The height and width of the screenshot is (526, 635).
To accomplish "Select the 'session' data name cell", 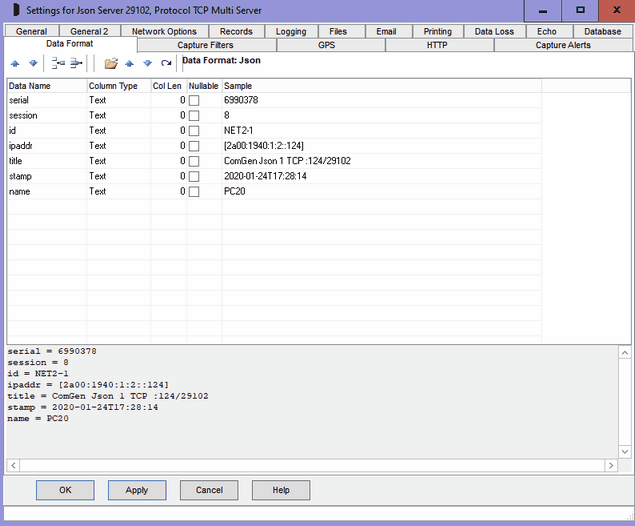I will pos(47,116).
